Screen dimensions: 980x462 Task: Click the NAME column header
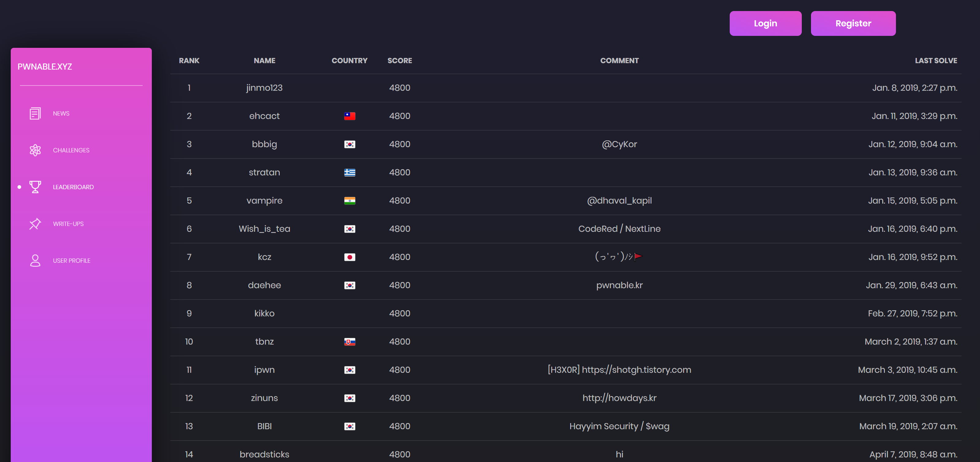[x=264, y=60]
